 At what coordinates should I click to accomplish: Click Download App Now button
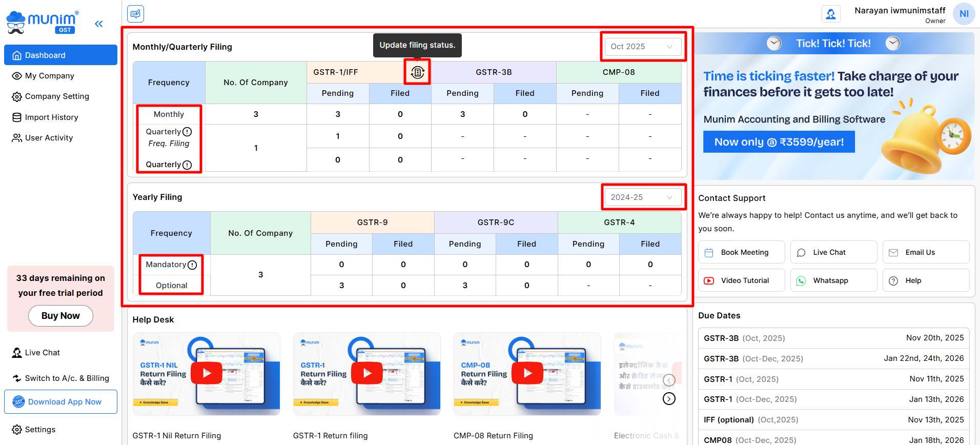[60, 402]
